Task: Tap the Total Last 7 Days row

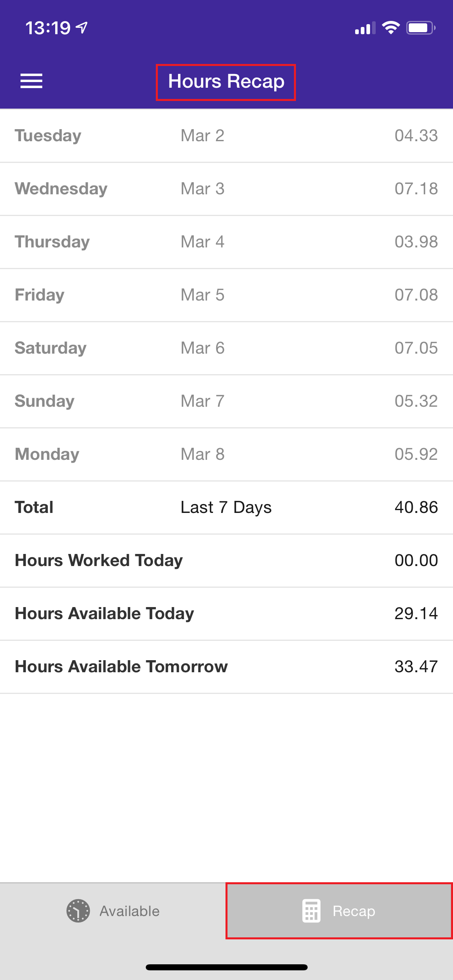Action: coord(226,507)
